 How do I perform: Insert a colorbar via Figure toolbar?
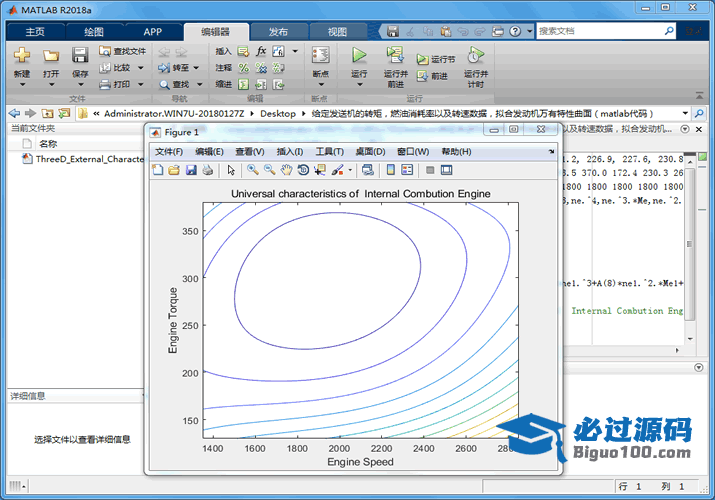click(x=391, y=170)
